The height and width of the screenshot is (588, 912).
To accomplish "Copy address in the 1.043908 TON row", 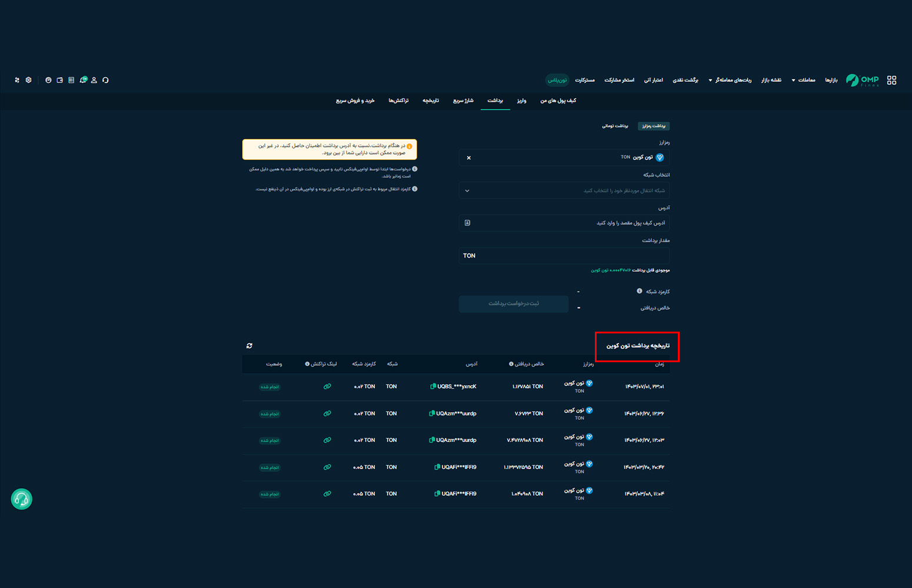I will coord(437,493).
